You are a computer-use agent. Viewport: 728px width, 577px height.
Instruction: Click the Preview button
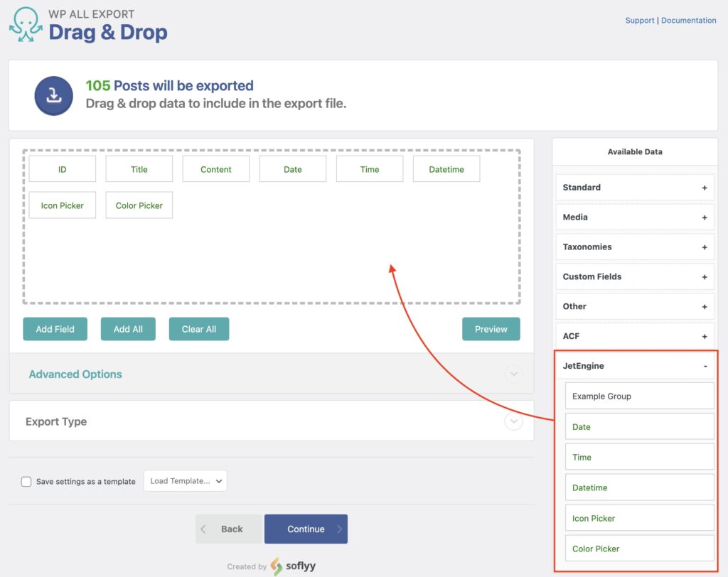coord(491,329)
